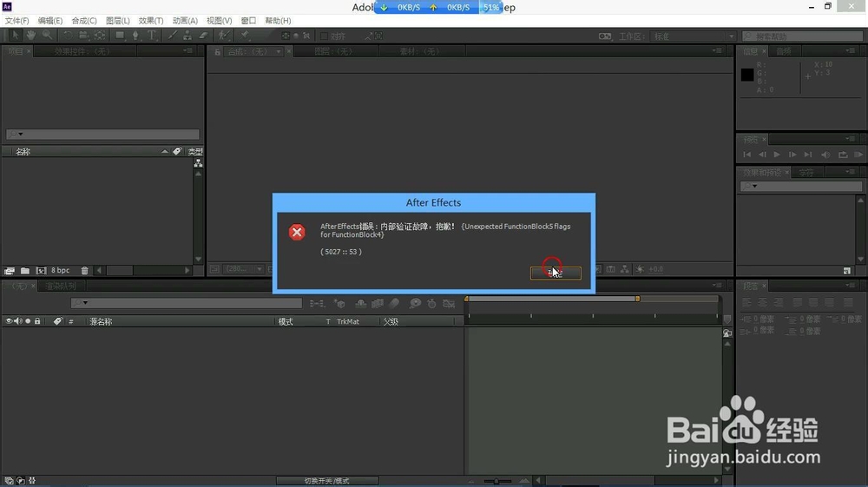Open the 合成 viewer dropdown arrow
The image size is (868, 487).
coord(279,51)
